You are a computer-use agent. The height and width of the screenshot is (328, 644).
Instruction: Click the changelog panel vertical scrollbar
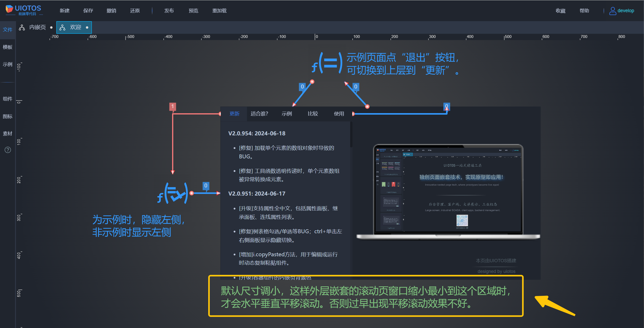tap(351, 135)
